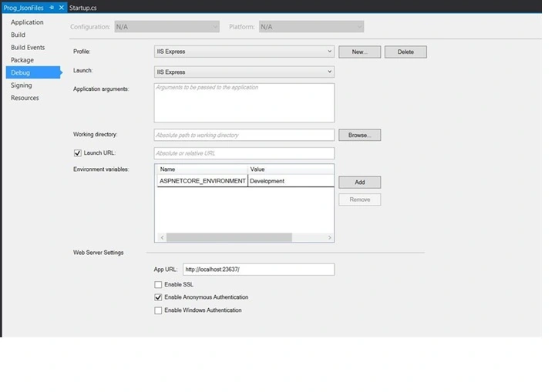Switch to the Startup.cs tab

pos(82,8)
